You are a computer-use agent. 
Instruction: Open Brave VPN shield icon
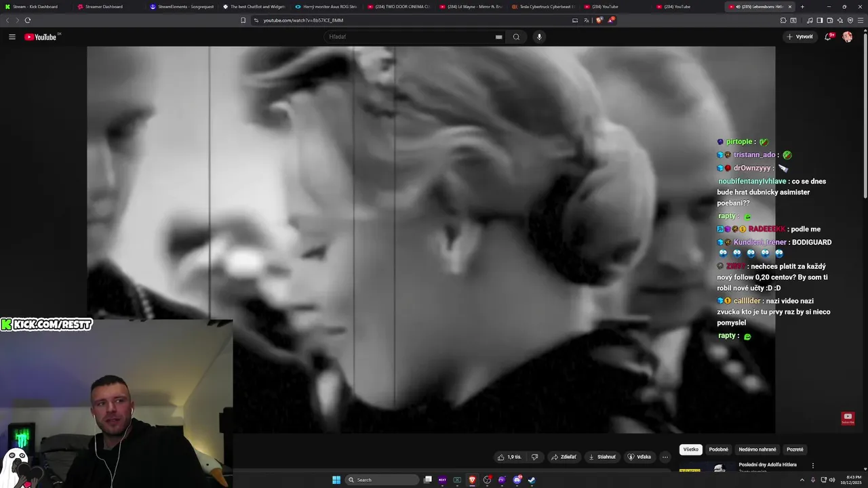(x=850, y=20)
